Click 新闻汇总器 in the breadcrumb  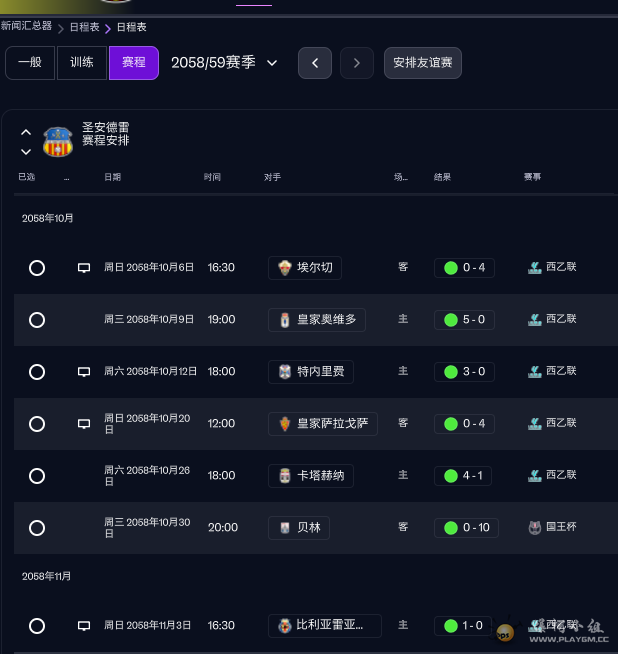pos(26,26)
